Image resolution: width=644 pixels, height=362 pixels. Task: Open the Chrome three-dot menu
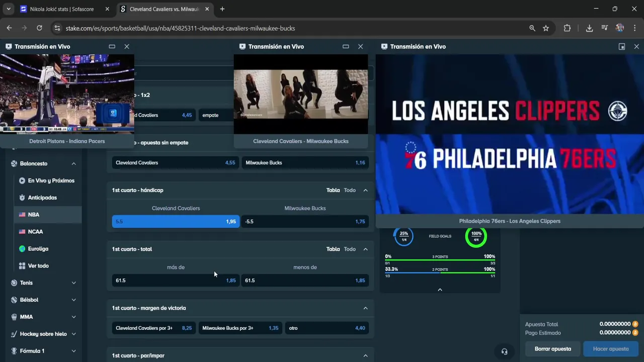634,28
